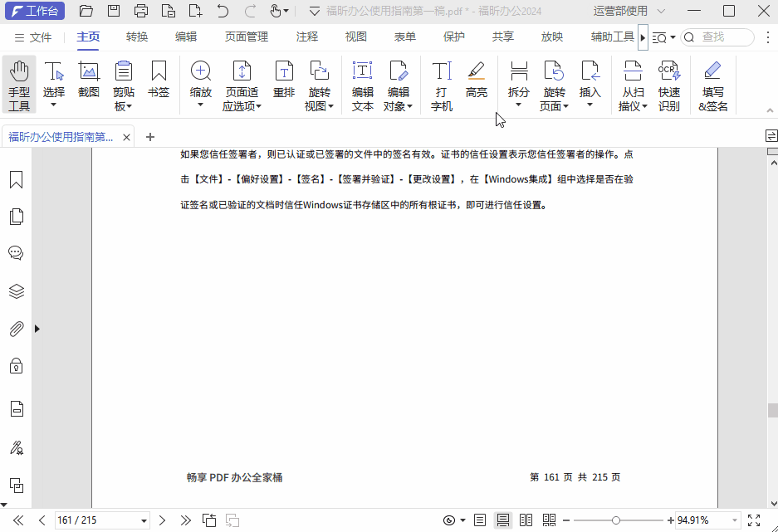
Task: Open 填写&签名 (Fill & Sign)
Action: point(712,83)
